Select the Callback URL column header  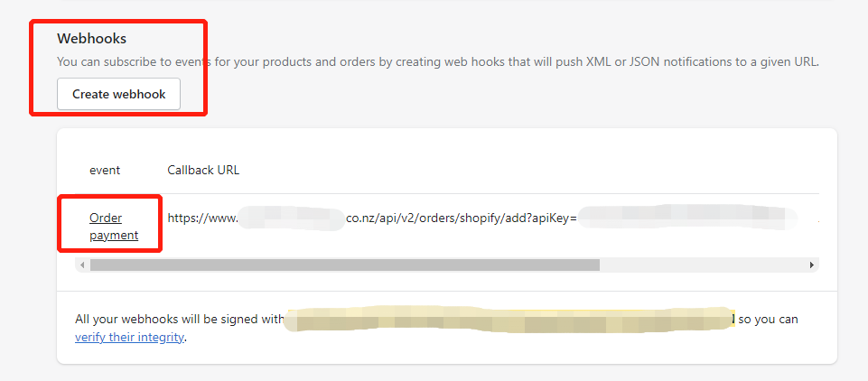203,171
